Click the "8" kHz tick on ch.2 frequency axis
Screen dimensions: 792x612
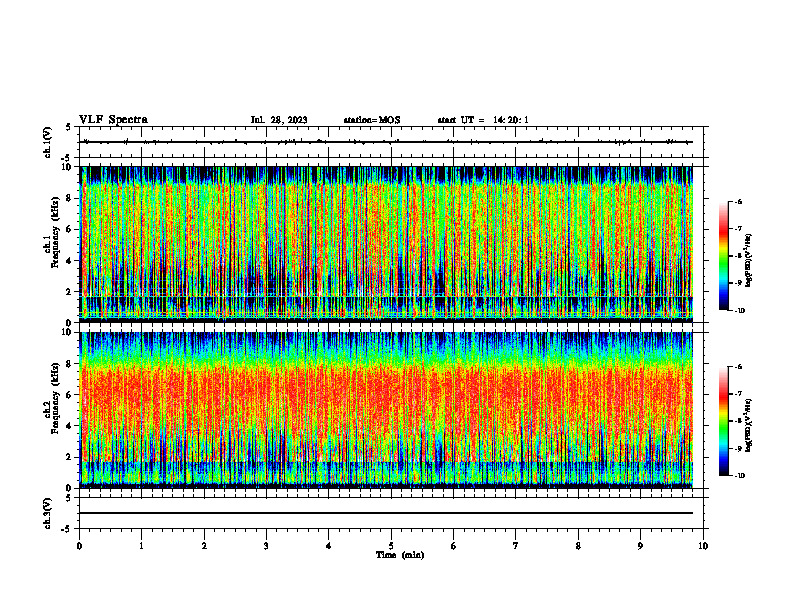click(x=69, y=364)
